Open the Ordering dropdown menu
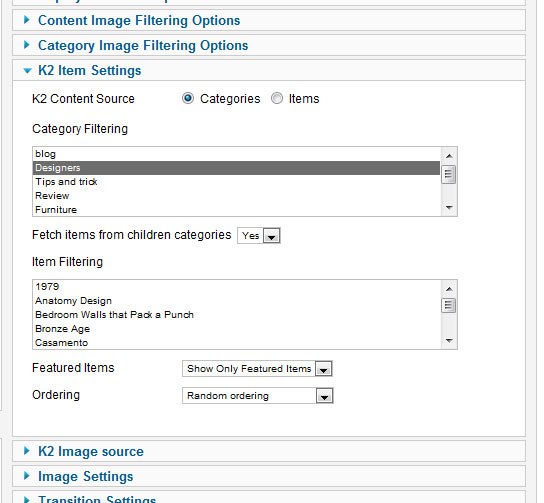The width and height of the screenshot is (544, 503). click(x=258, y=395)
